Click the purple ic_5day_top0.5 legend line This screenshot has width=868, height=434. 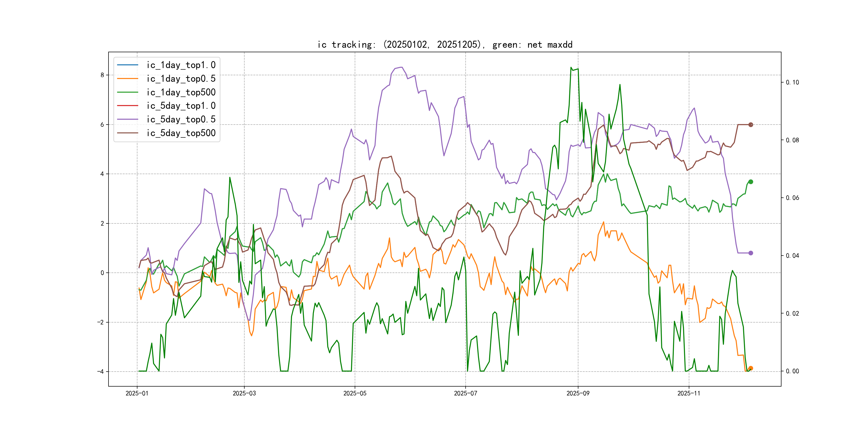(x=127, y=119)
